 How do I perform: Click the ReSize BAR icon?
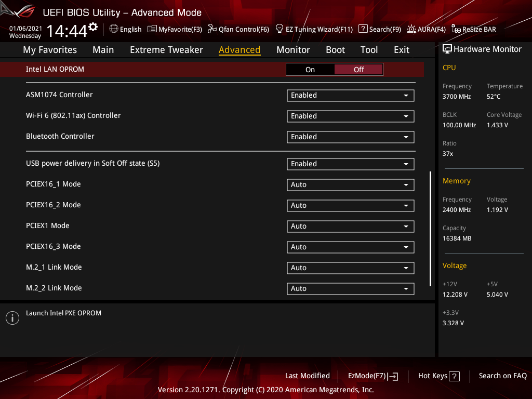pyautogui.click(x=456, y=29)
